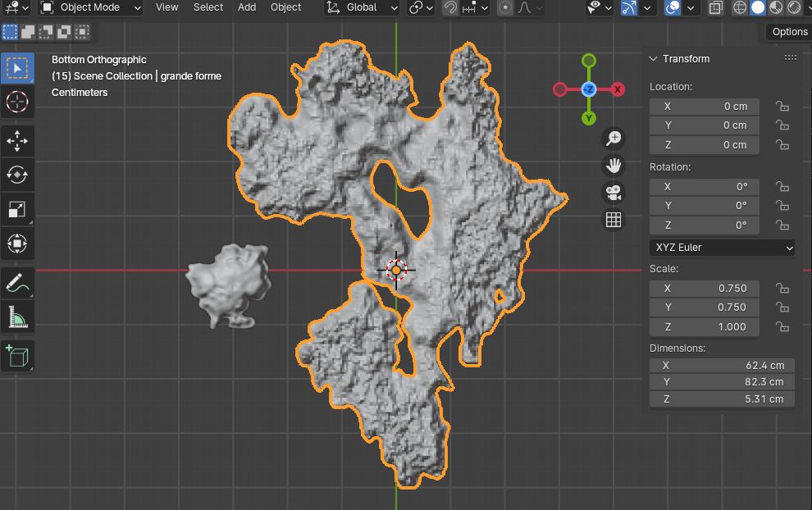
Task: Open the Add menu
Action: (247, 7)
